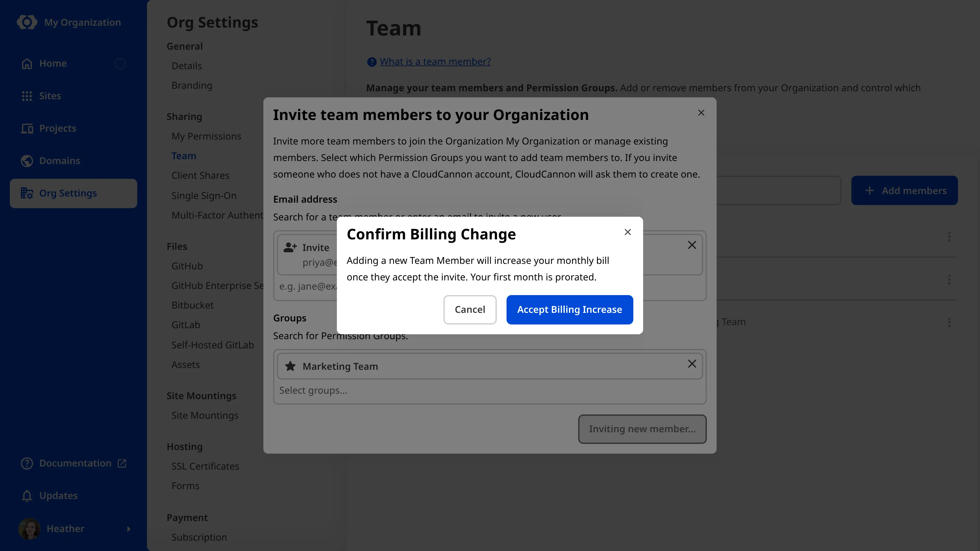Click the Add members button

click(904, 190)
